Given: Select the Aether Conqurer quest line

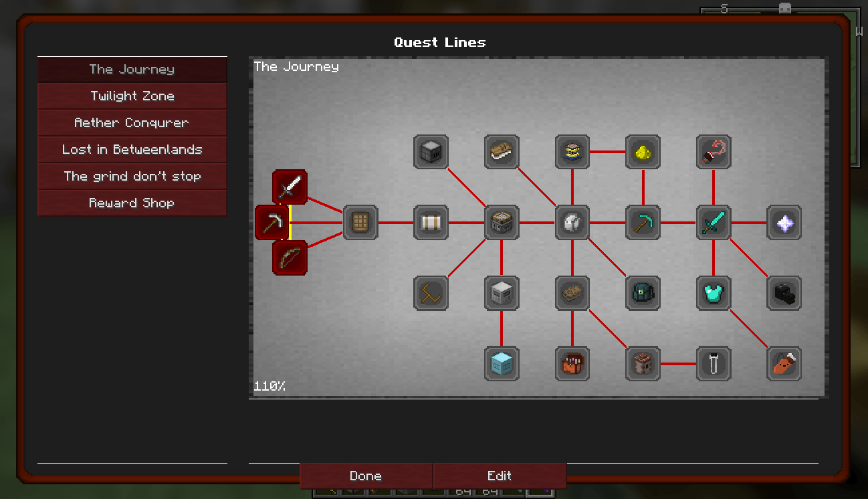Looking at the screenshot, I should click(132, 123).
